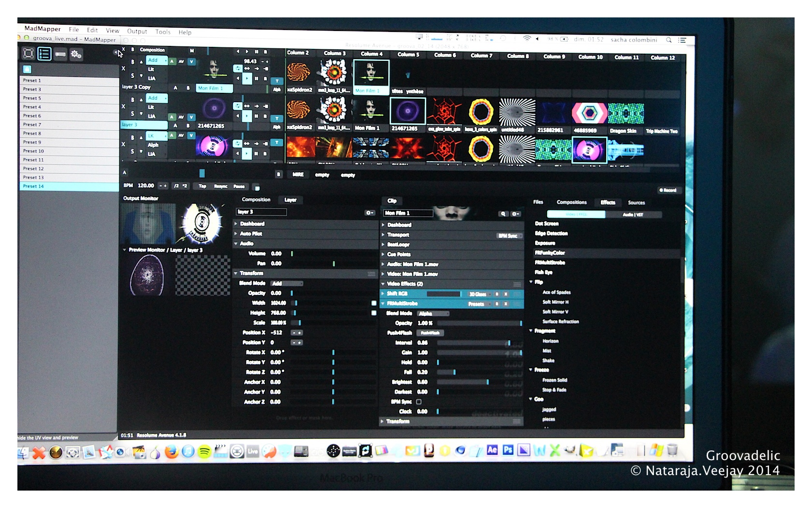Open Firefox from the dock
Viewport: 812px width, 508px height.
[171, 452]
